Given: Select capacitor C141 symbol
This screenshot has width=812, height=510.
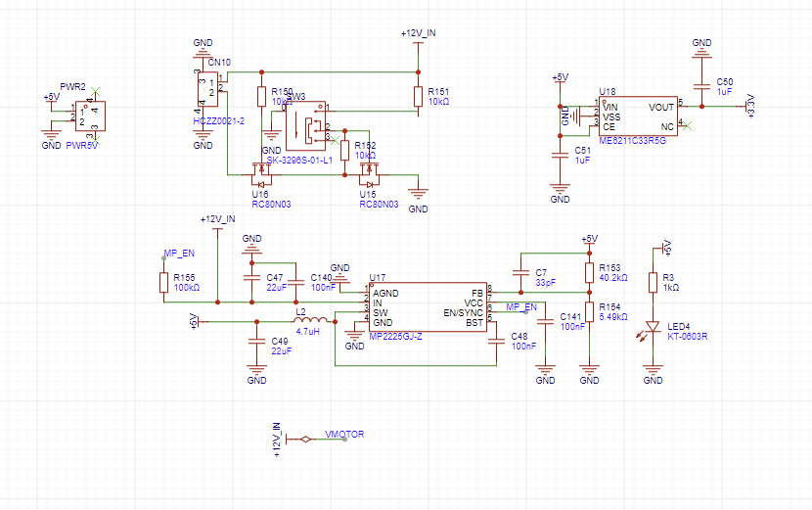Looking at the screenshot, I should pyautogui.click(x=545, y=322).
